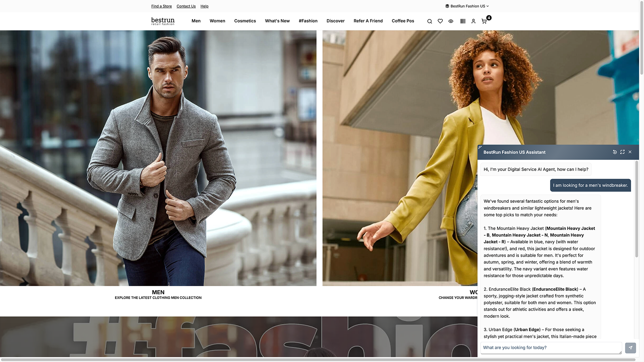
Task: Click the eye icon in header
Action: 451,21
